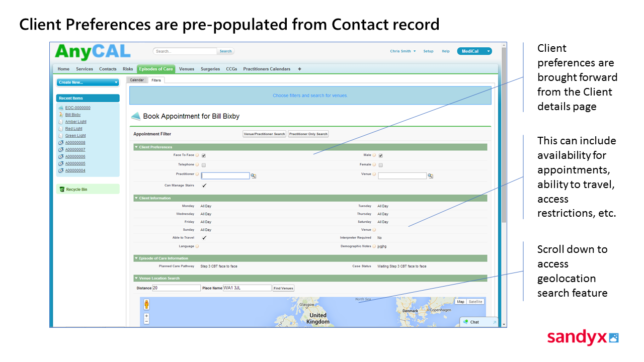The width and height of the screenshot is (644, 362).
Task: Click the icon beside EOC-0000000
Action: (61, 108)
